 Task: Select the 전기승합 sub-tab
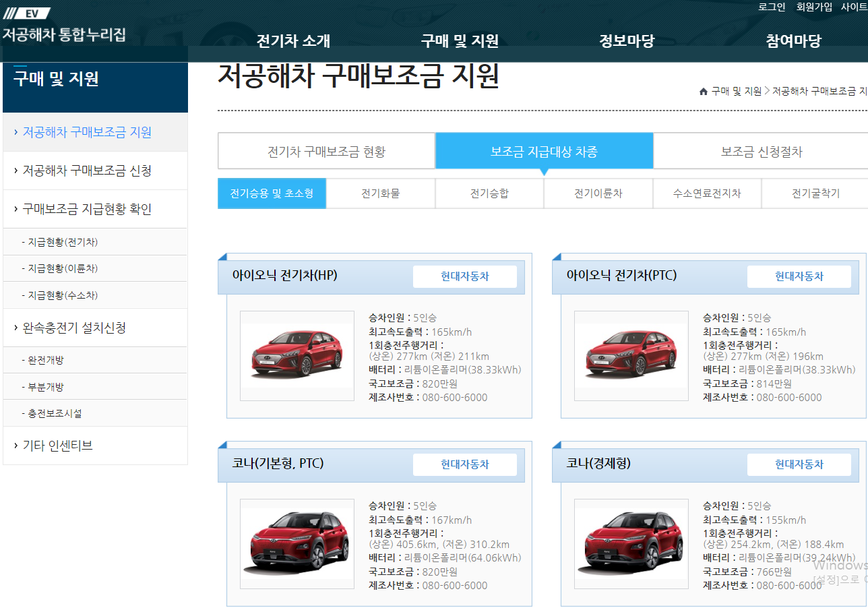click(489, 193)
